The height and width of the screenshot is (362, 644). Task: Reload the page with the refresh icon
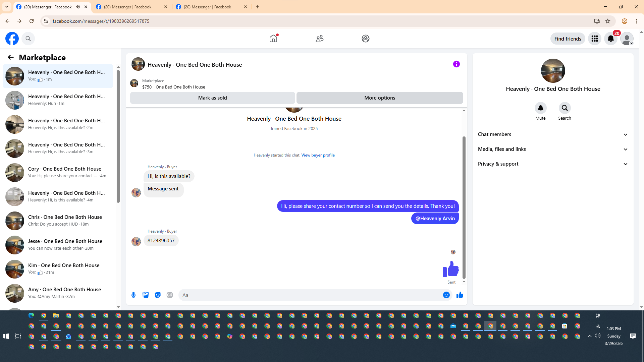32,21
